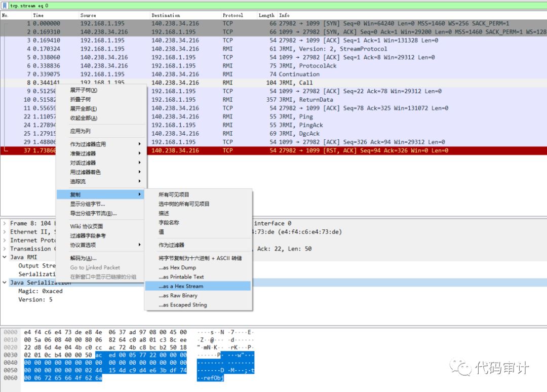547x392 pixels.
Task: Collapse the "Java Serialization" tree node
Action: click(x=5, y=283)
